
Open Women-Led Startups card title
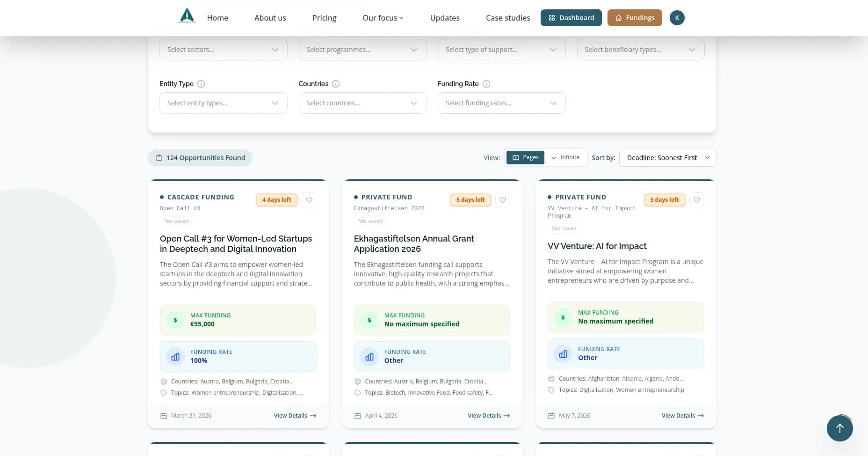coord(236,244)
